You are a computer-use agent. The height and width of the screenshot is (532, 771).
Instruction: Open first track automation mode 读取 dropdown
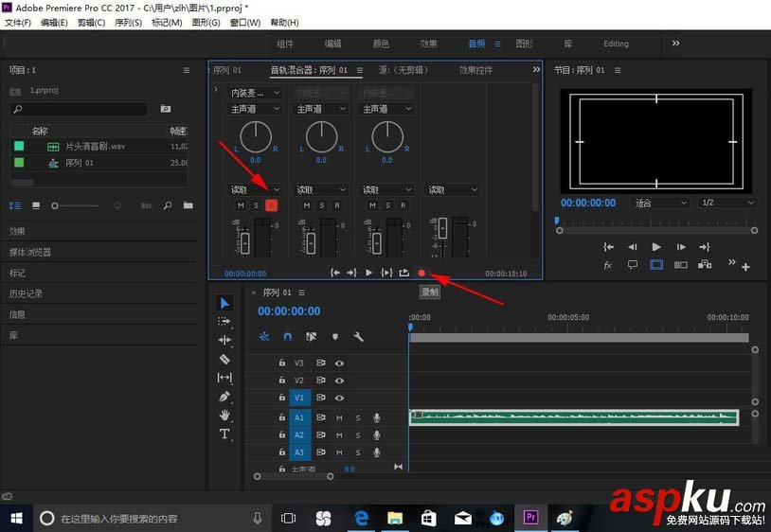[255, 189]
